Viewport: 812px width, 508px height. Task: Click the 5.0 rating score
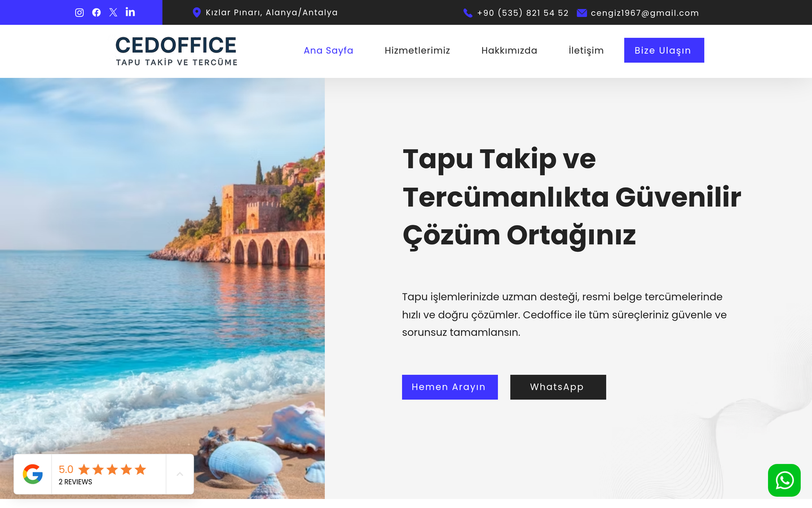[66, 469]
